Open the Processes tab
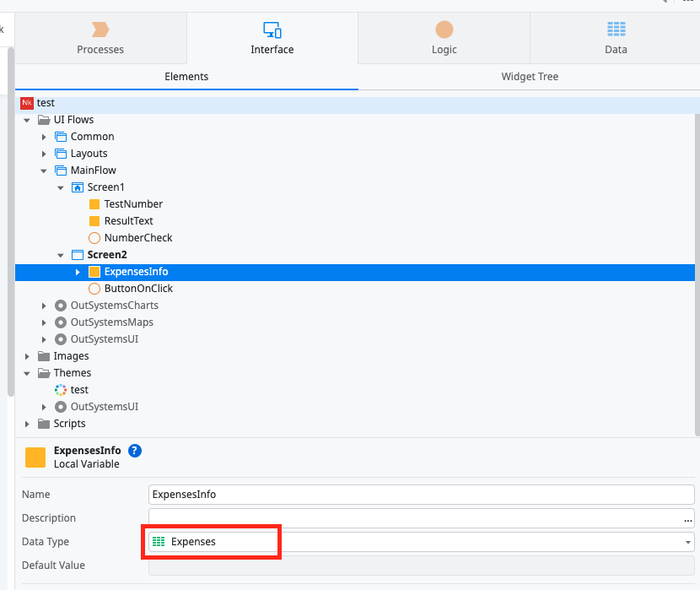 100,39
